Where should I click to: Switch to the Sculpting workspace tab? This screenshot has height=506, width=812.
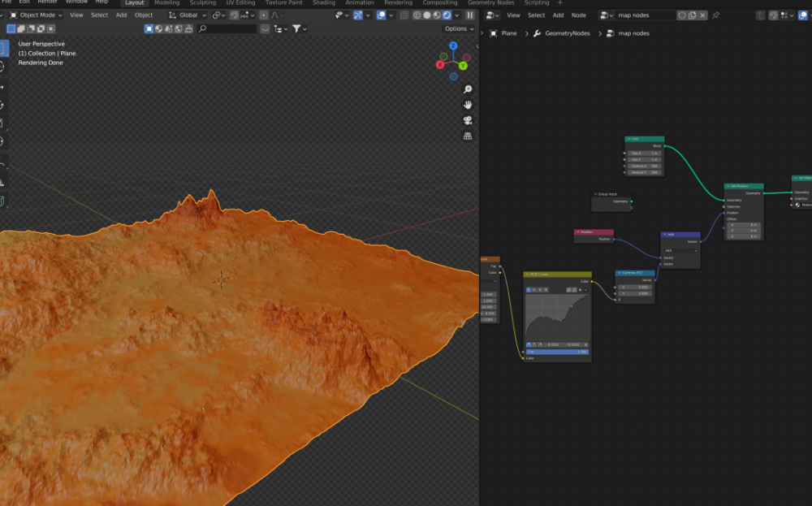[202, 2]
